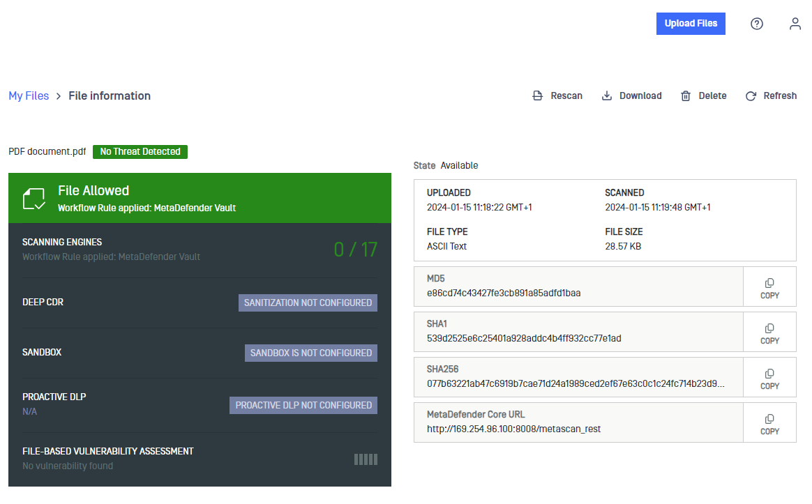Select the SHA256 hash value text
Screen dimensions: 812x504
(576, 383)
